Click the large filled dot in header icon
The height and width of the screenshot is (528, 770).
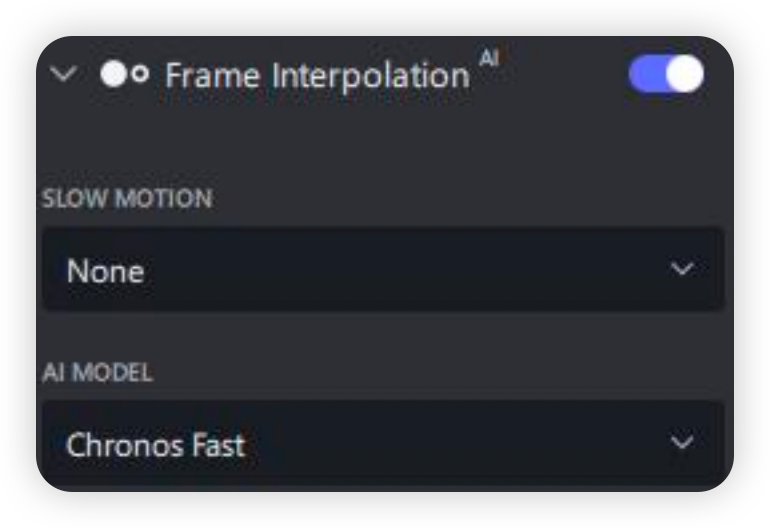tap(113, 76)
